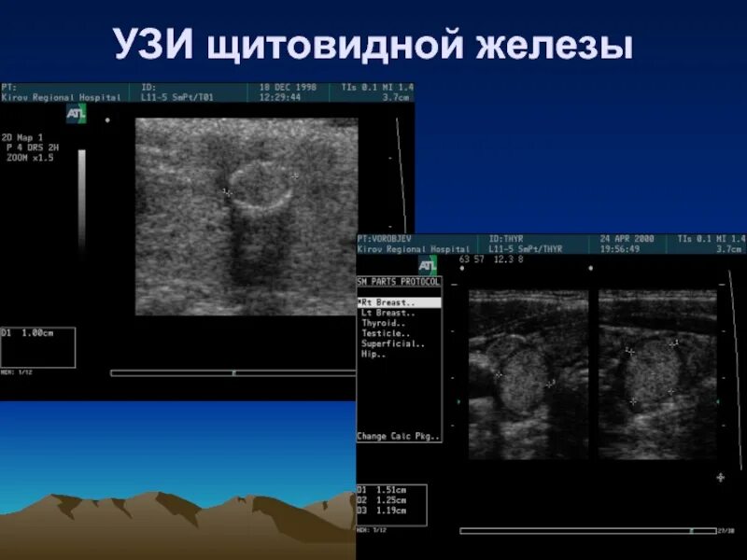Click the PT:VOROBJEV patient field

384,239
